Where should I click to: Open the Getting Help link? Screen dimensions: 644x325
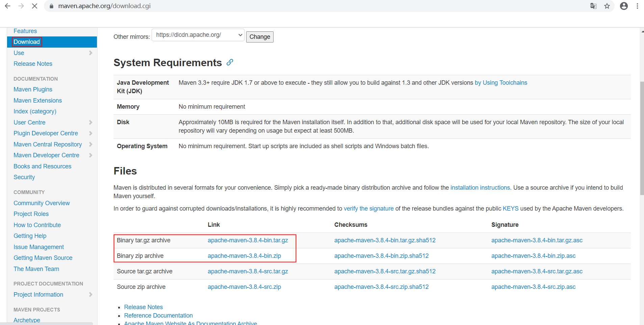click(30, 236)
